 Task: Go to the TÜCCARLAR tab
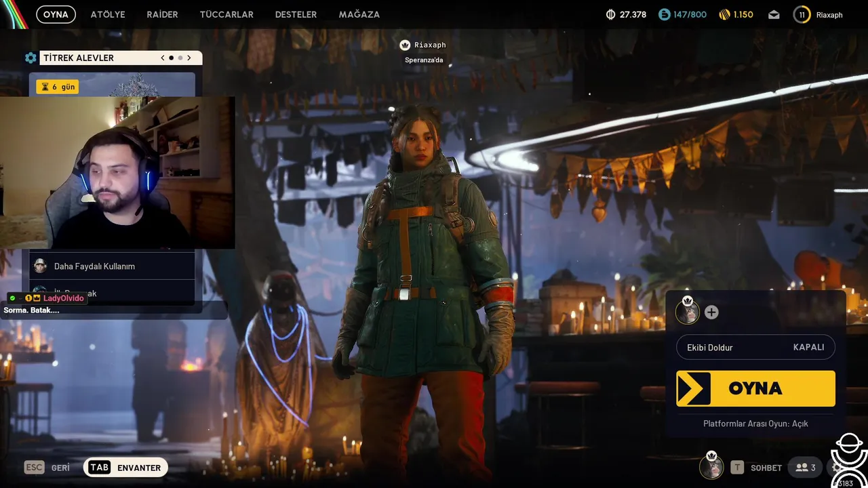pyautogui.click(x=226, y=14)
